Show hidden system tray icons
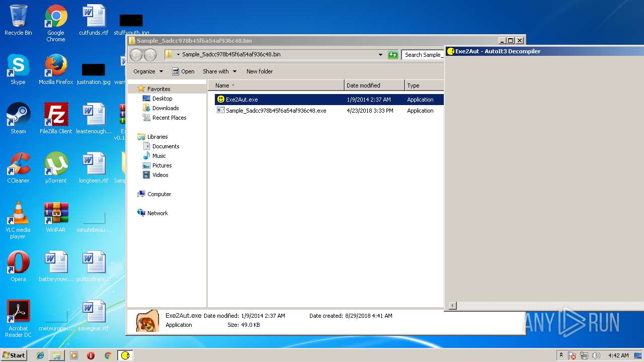644x362 pixels. coord(561,355)
